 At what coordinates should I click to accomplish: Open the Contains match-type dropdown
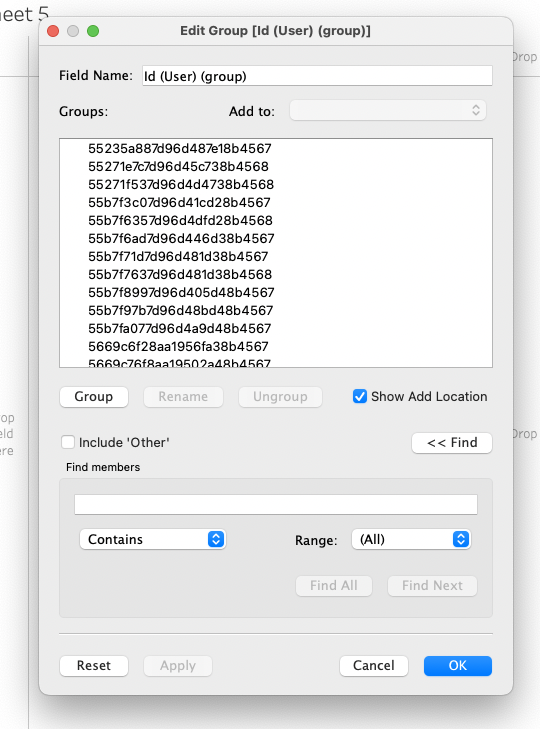[x=153, y=539]
